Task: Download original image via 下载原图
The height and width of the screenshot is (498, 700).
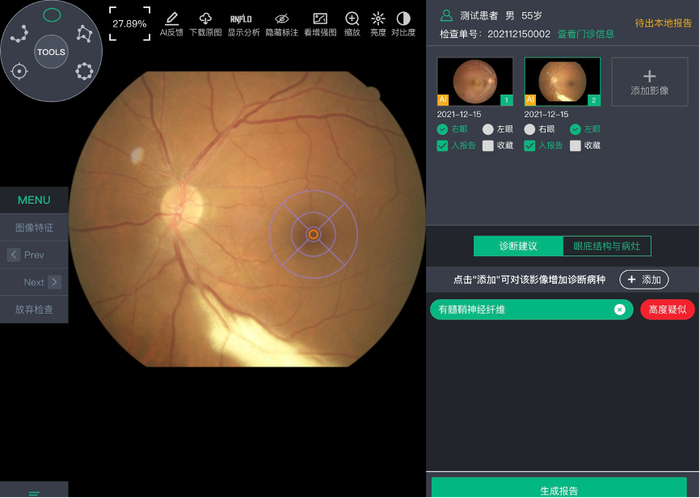Action: 205,19
